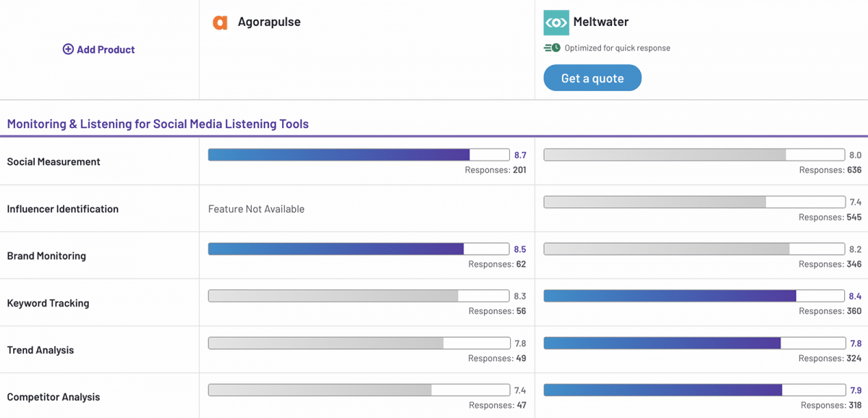Open the Add Product link

point(99,49)
